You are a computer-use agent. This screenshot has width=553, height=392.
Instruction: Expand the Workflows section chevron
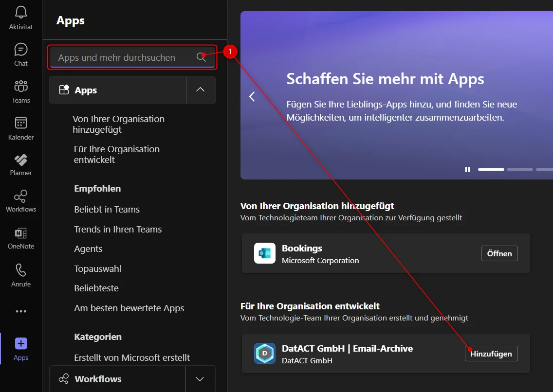(200, 379)
